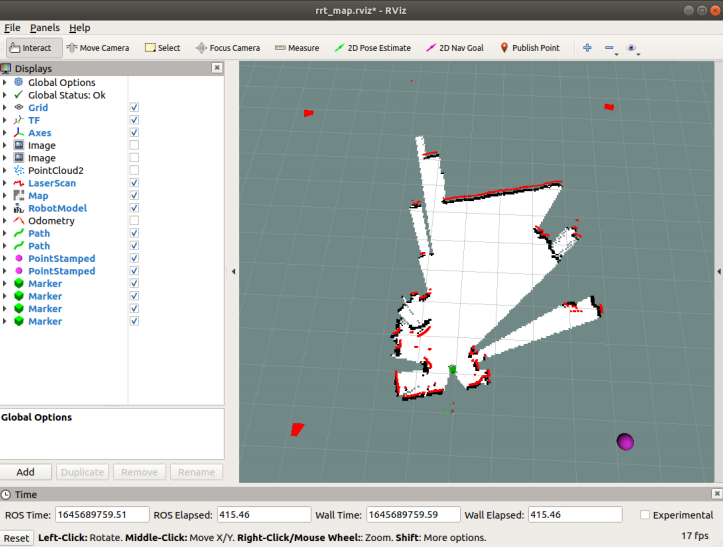Viewport: 723px width, 547px height.
Task: Tick the Experimental checkbox in Time panel
Action: [645, 515]
